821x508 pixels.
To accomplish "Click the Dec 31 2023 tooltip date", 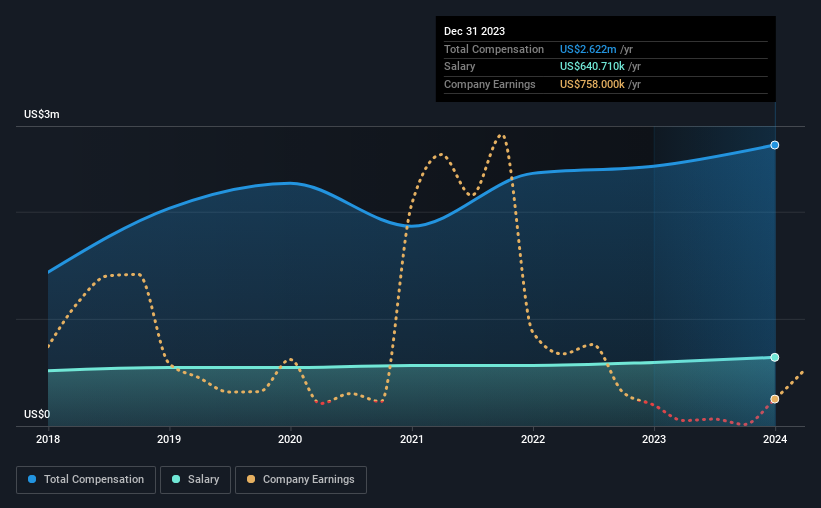I will coord(474,31).
